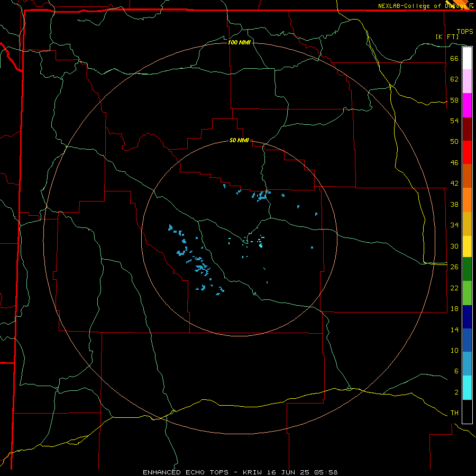Screen dimensions: 476x476
Task: Click the dark maroon legend swatch
Action: click(x=467, y=129)
